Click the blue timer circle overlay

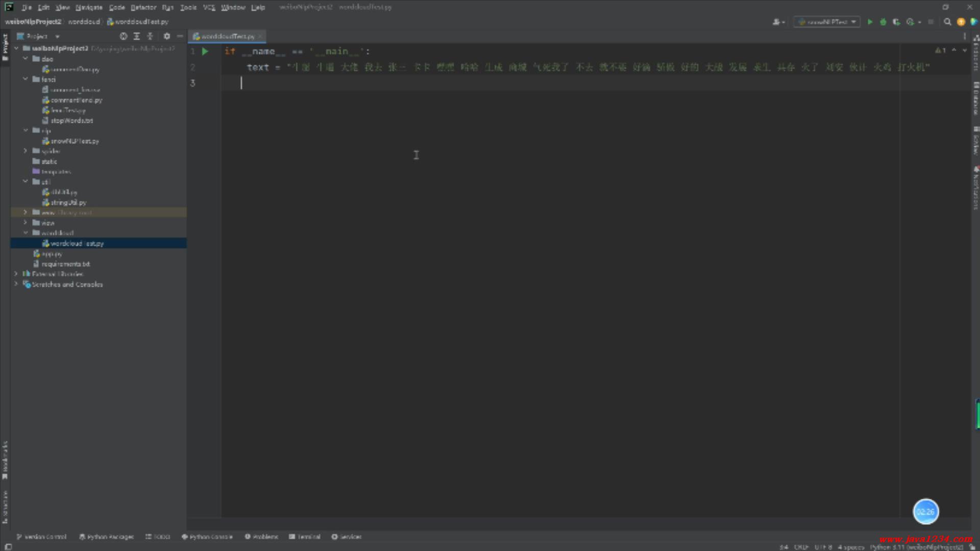[x=925, y=512]
